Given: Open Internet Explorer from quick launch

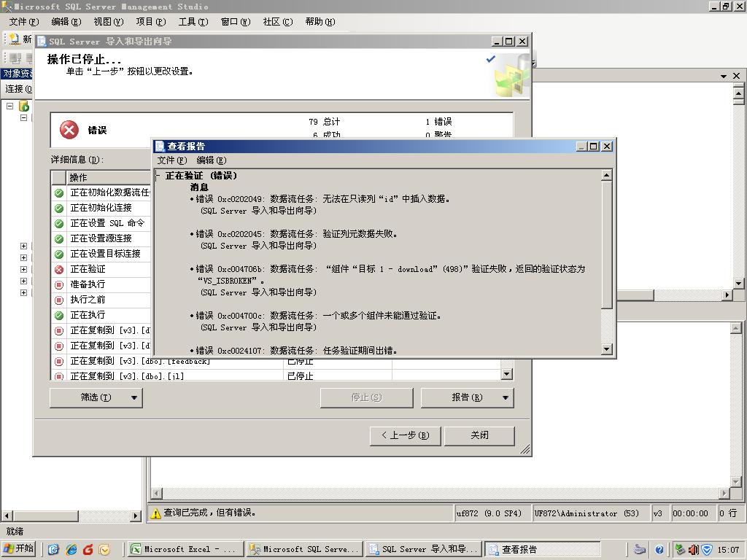Looking at the screenshot, I should point(71,550).
